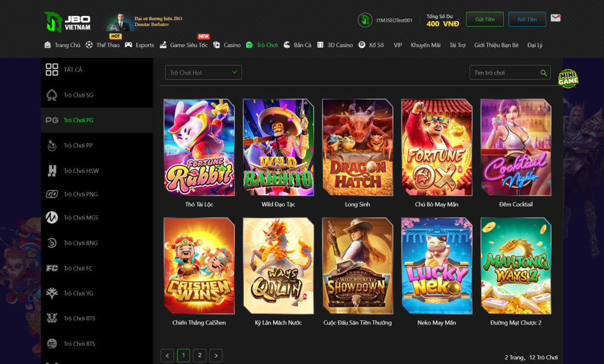Click the 'Đêm Cocktail' game title

516,205
